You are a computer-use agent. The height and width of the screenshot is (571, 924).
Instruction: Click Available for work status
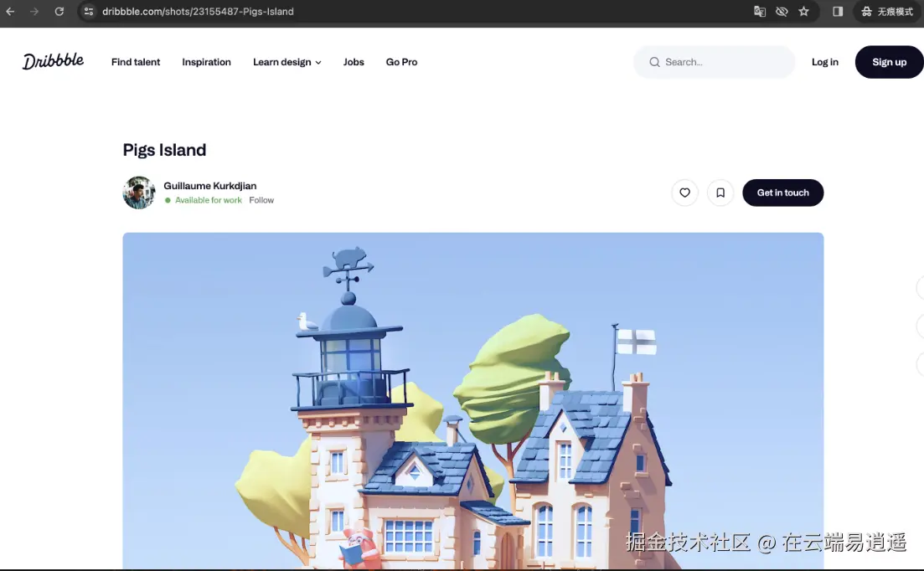pyautogui.click(x=204, y=200)
